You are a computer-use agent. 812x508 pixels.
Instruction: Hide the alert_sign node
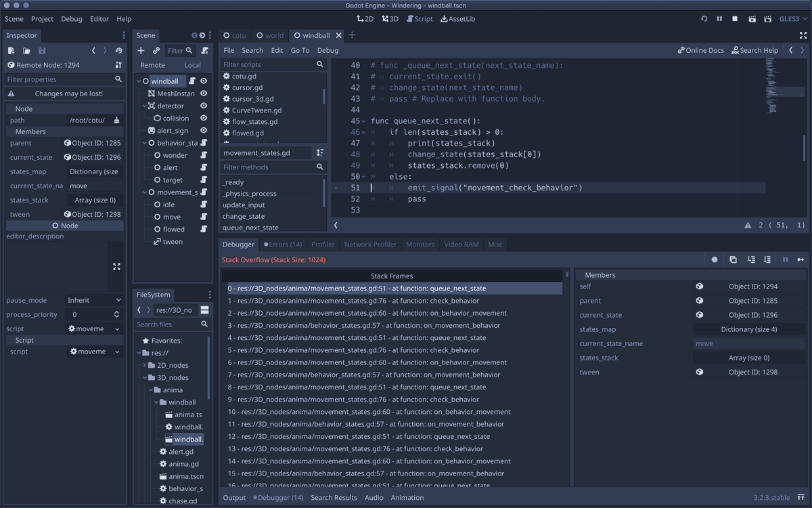[x=204, y=131]
